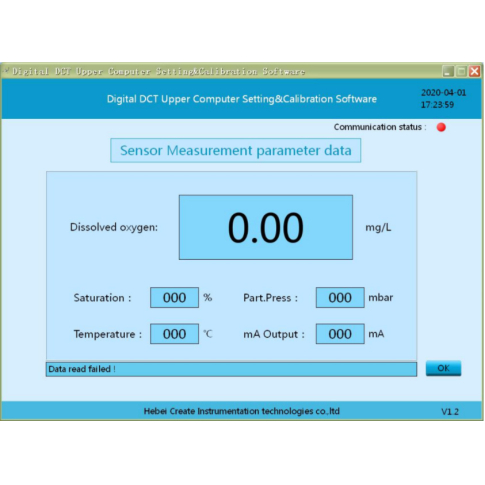The width and height of the screenshot is (485, 485).
Task: Click the mbar unit label
Action: coord(380,297)
